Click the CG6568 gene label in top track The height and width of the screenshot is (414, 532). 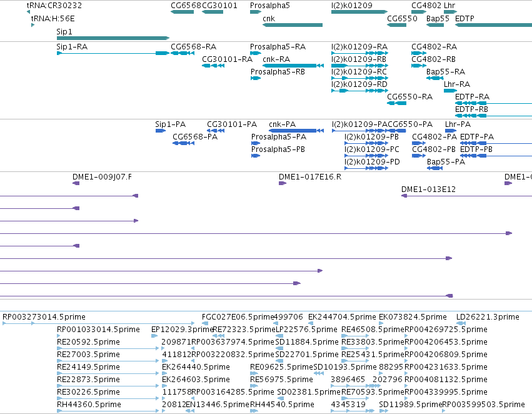186,6
